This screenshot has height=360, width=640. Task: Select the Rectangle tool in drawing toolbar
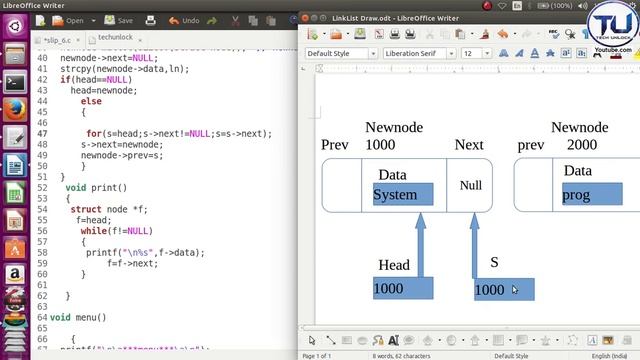(x=347, y=340)
